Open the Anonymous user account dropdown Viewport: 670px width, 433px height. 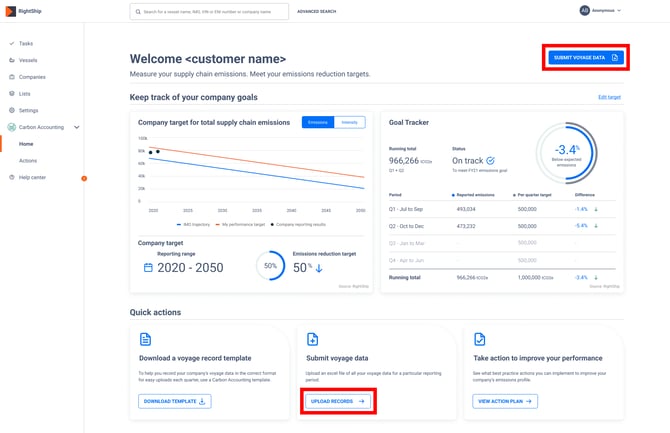(600, 11)
